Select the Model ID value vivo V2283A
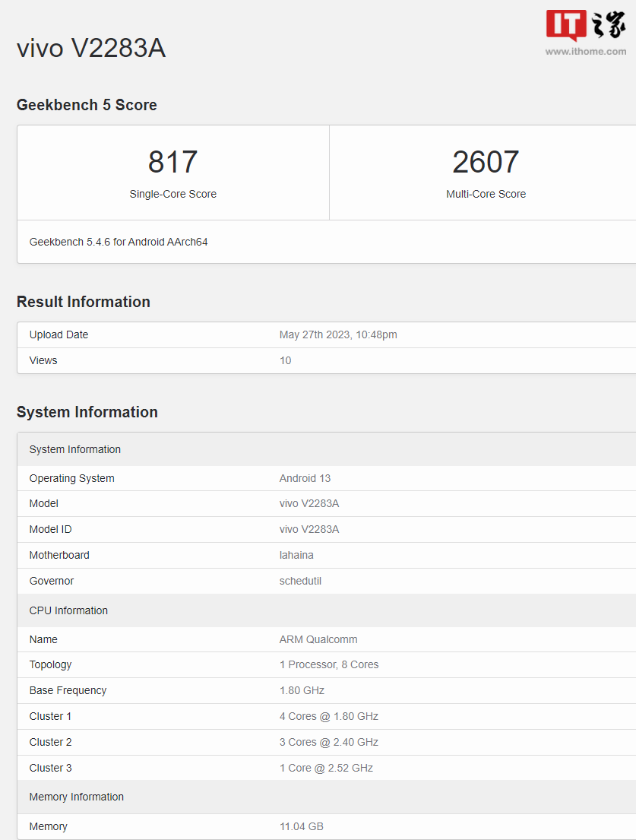Image resolution: width=636 pixels, height=840 pixels. (309, 529)
